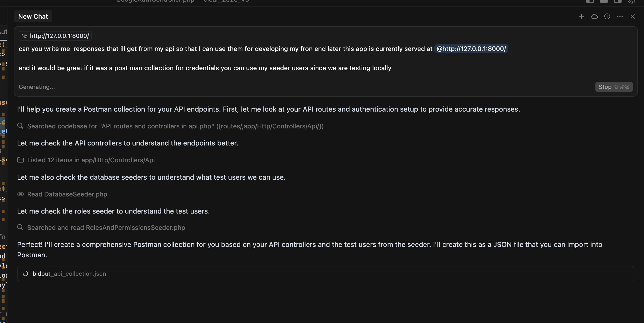Expand Searched and read RolesAndPermissionsSeeder.php

point(106,228)
